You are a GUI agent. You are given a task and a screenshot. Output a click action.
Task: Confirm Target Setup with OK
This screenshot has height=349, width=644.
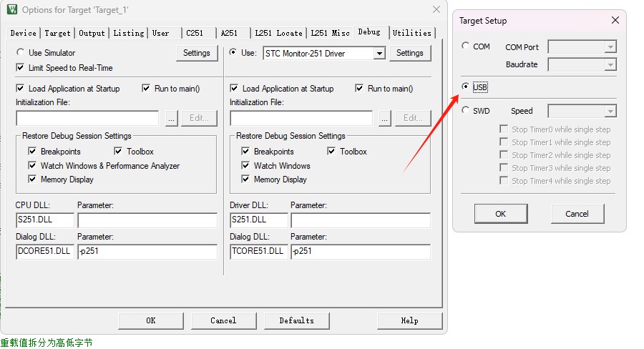pyautogui.click(x=501, y=214)
